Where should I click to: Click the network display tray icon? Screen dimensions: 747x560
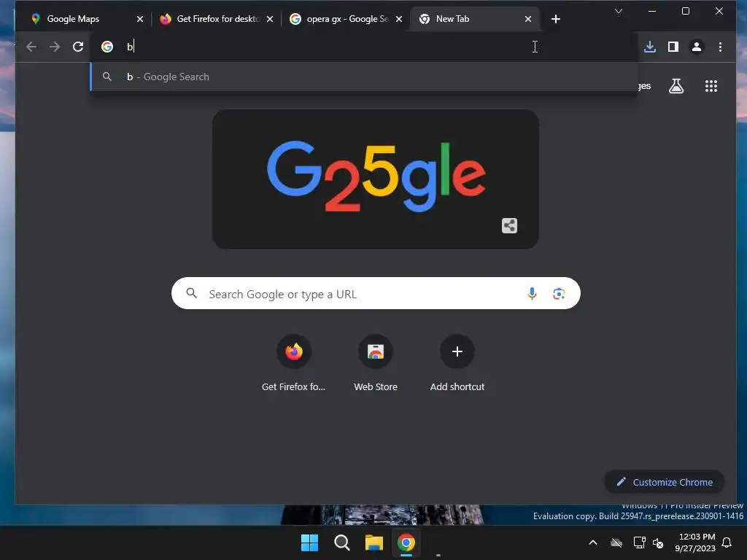coord(639,542)
